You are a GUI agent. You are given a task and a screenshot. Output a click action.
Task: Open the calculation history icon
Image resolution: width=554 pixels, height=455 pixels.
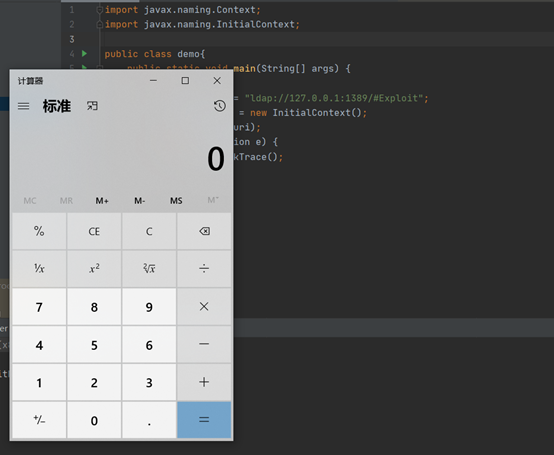219,106
